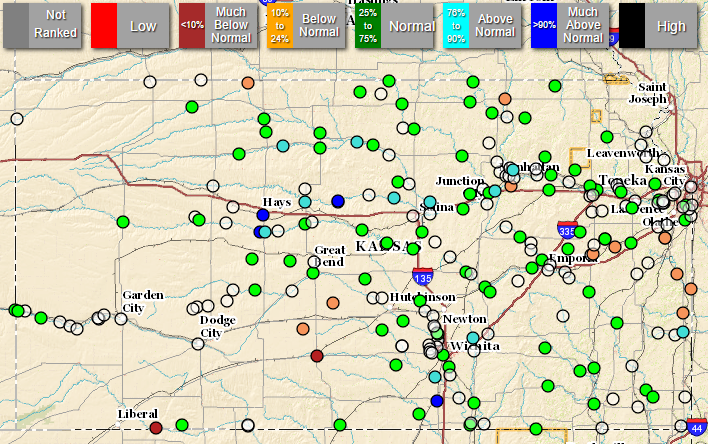Select the lone white dot northwest of the Hays label
Viewport: 708px width, 444px height.
213,186
